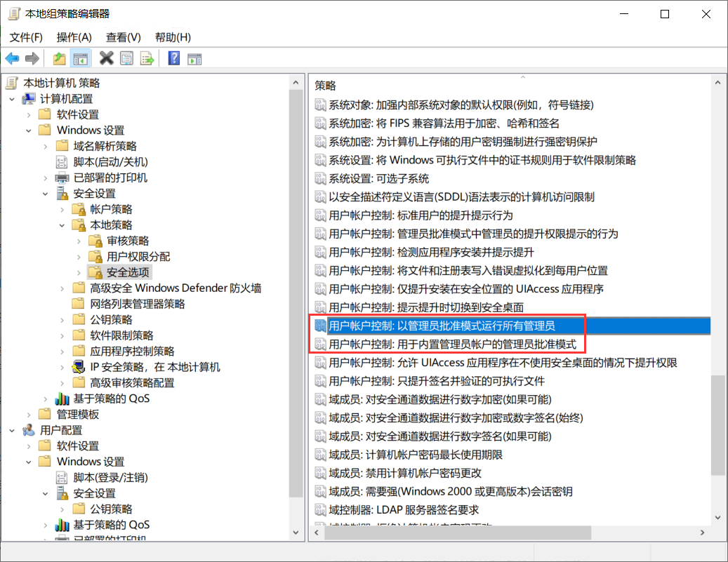The width and height of the screenshot is (728, 562).
Task: Click the 脚本(启动/关机) script icon
Action: click(x=62, y=162)
